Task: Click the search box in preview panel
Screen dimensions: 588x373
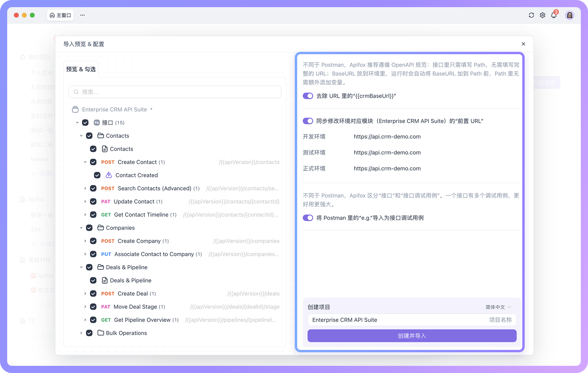Action: pyautogui.click(x=175, y=92)
